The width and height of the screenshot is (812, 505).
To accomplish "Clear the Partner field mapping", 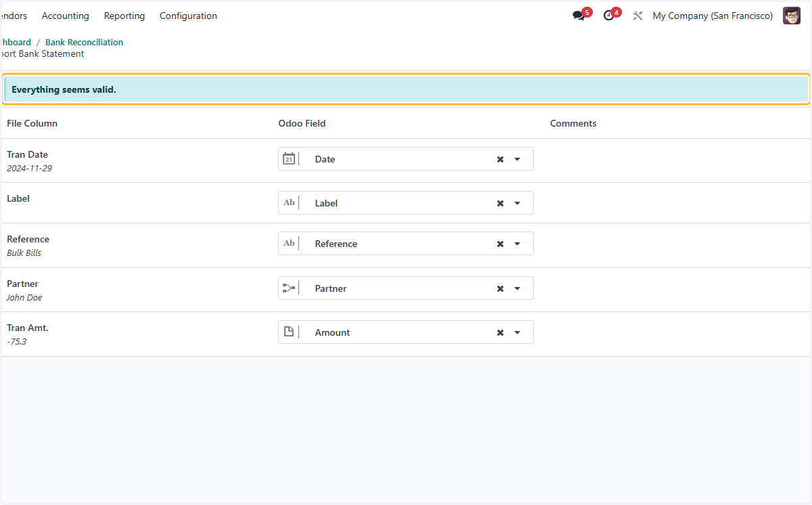I will 500,288.
